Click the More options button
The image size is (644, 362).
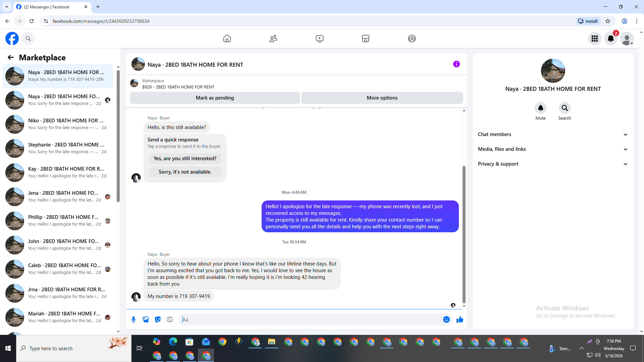pyautogui.click(x=382, y=98)
